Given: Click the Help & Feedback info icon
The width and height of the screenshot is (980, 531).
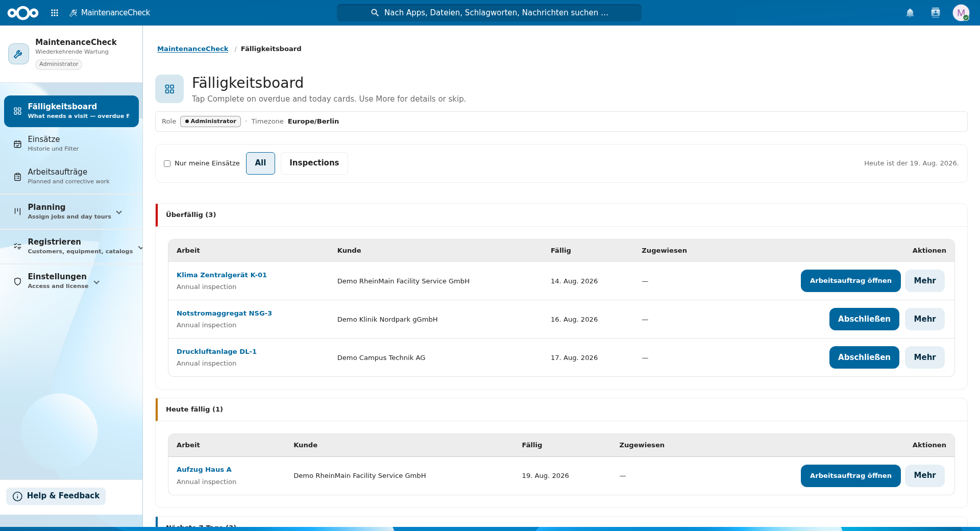Looking at the screenshot, I should click(17, 496).
